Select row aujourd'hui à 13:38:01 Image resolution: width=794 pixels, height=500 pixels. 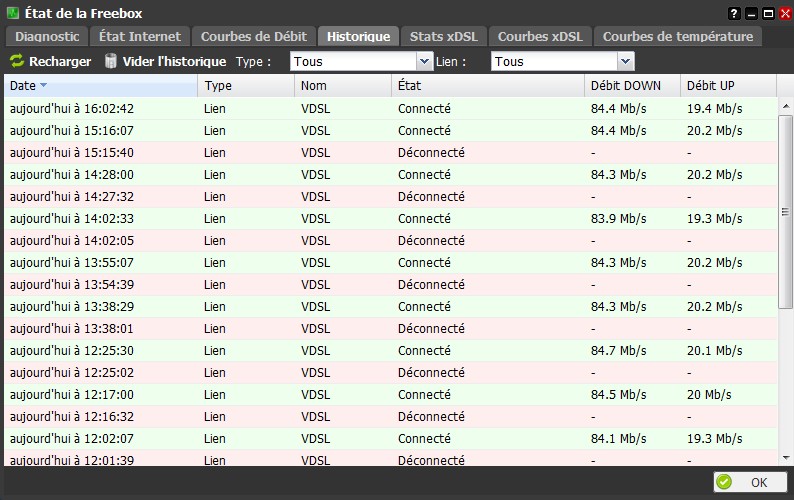coord(390,329)
